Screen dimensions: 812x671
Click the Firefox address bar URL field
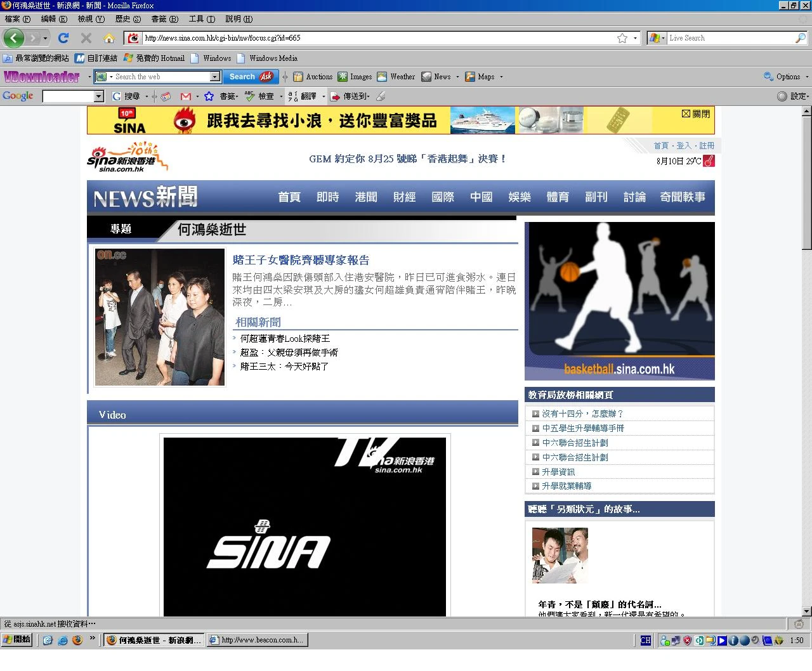pos(378,38)
